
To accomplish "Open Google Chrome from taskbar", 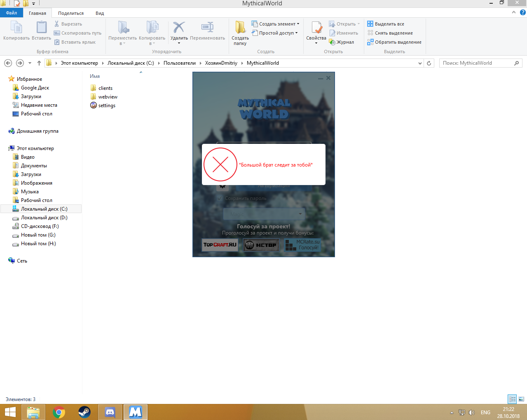I will coord(59,412).
